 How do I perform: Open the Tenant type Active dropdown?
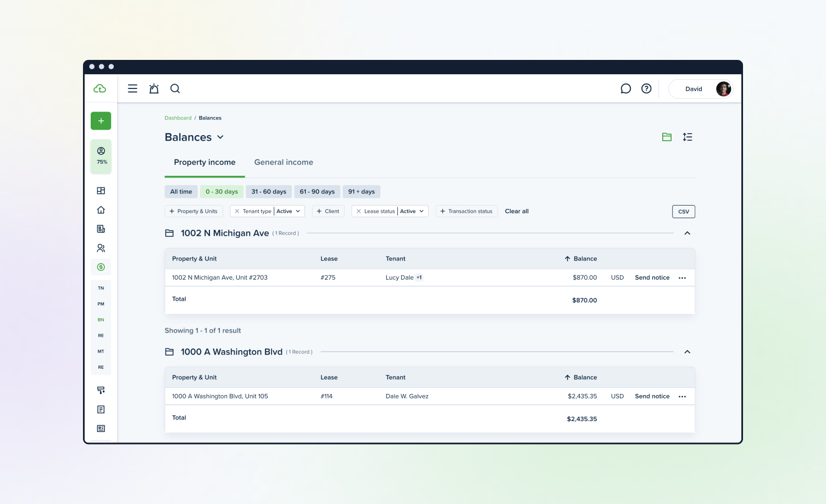(289, 211)
